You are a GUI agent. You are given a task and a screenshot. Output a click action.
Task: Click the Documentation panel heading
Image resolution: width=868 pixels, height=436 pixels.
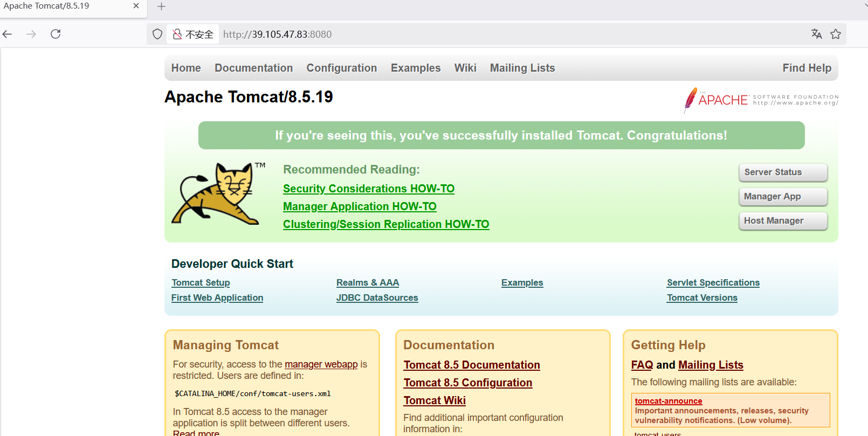449,345
